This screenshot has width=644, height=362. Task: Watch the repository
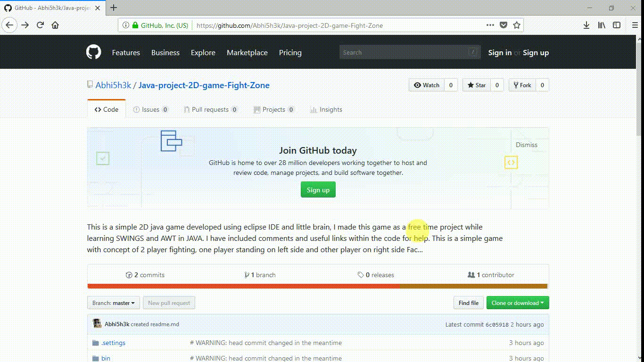pos(427,85)
